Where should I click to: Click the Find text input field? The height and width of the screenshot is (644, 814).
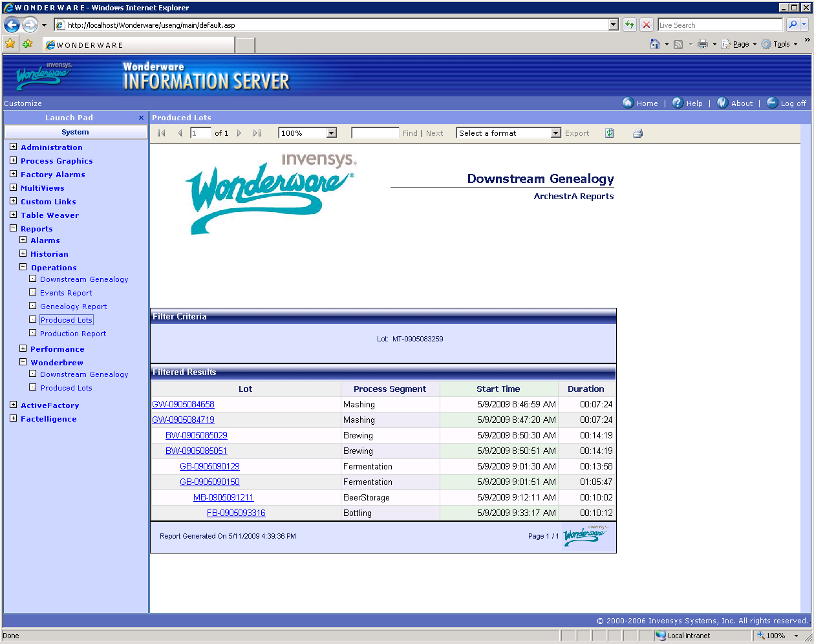point(375,133)
